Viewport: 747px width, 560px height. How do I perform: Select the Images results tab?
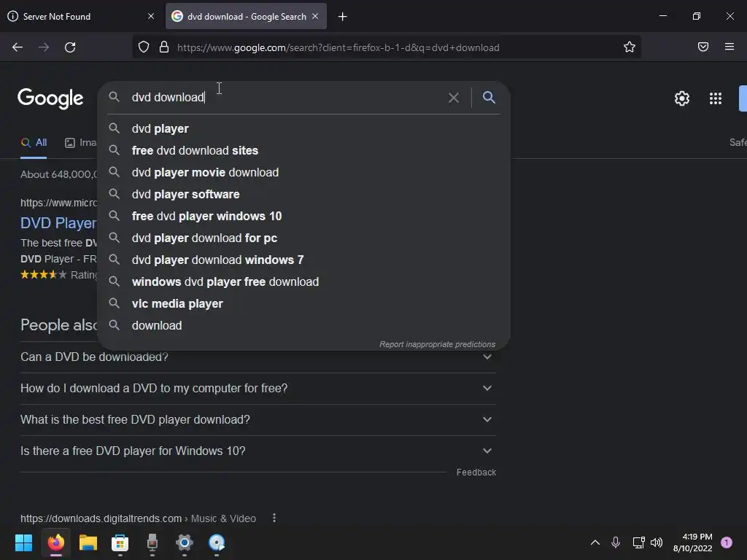(80, 142)
